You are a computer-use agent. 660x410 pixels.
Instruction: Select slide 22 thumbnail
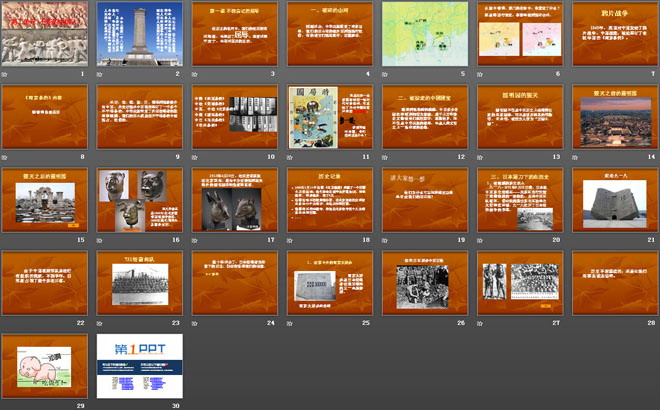click(45, 283)
